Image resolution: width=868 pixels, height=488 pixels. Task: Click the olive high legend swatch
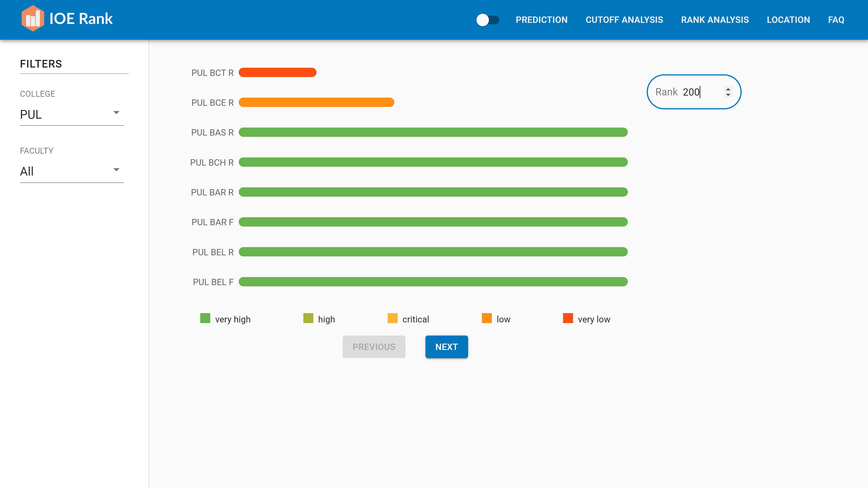point(308,318)
